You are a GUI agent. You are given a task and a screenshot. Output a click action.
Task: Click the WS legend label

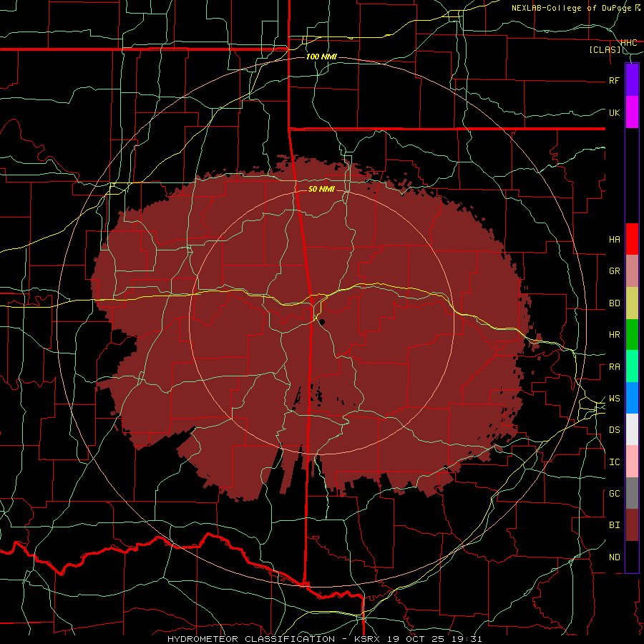pyautogui.click(x=614, y=399)
